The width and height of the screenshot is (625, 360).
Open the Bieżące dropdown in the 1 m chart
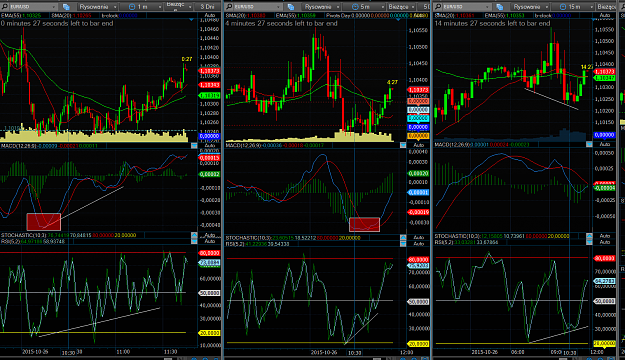pyautogui.click(x=190, y=7)
